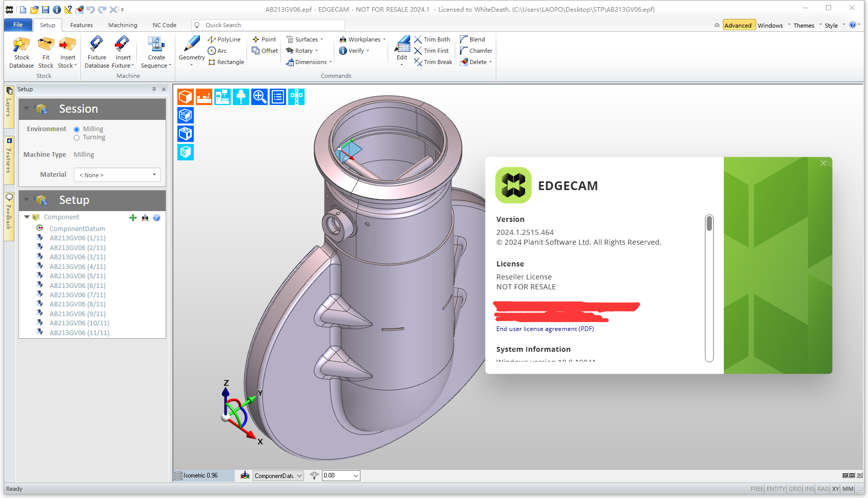The image size is (868, 498).
Task: Apply Chamfer command
Action: pos(476,51)
